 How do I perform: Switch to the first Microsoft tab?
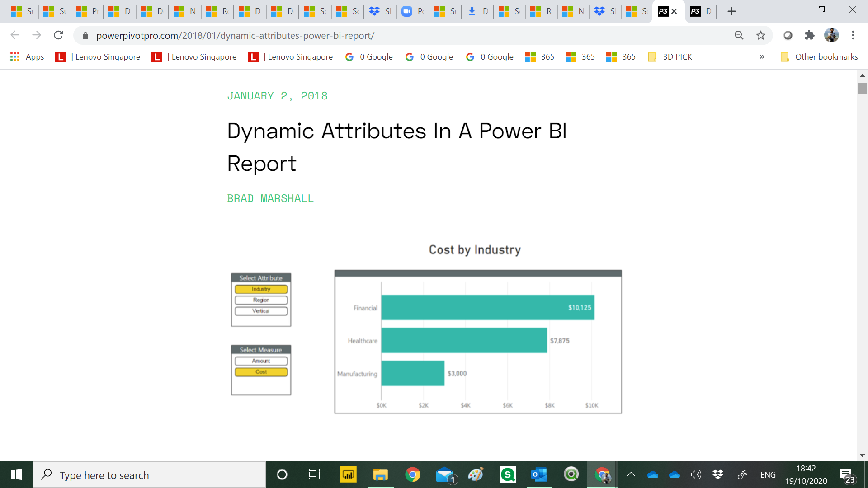pyautogui.click(x=22, y=11)
